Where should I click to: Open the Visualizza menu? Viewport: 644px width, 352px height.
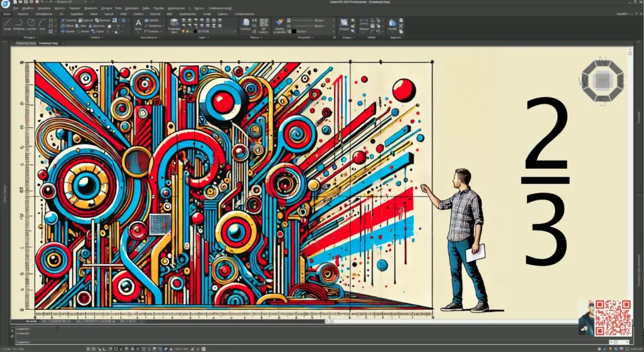coord(44,8)
